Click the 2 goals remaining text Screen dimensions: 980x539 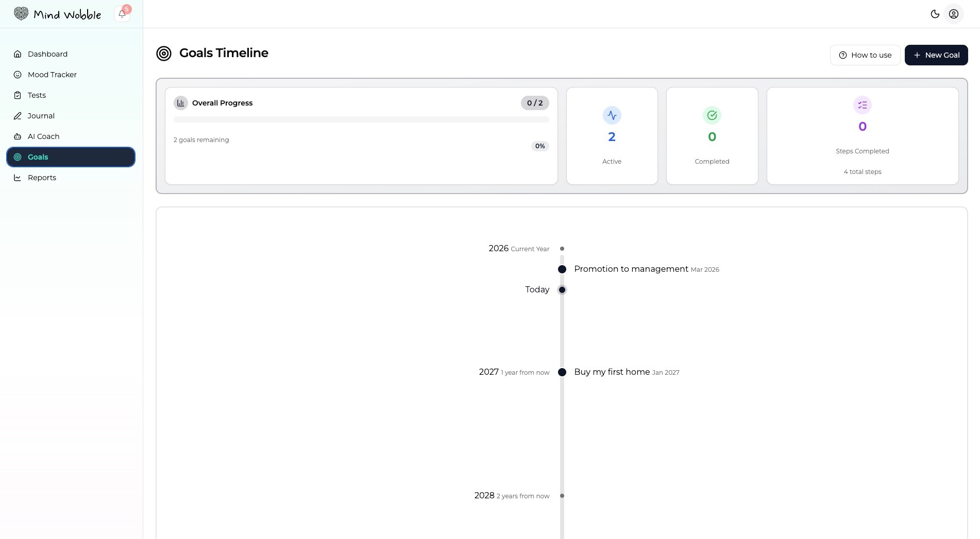[x=201, y=140]
